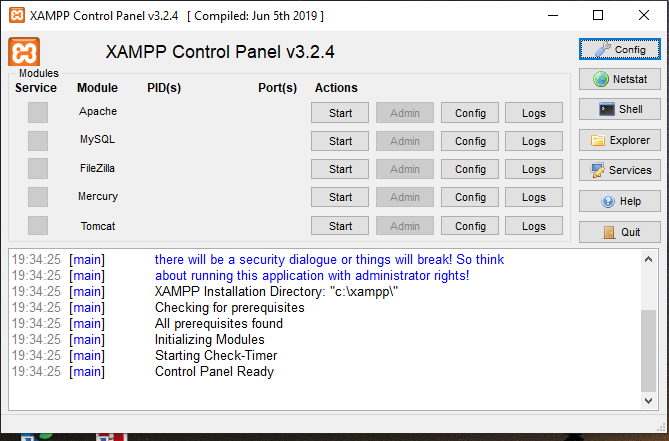669x441 pixels.
Task: Toggle the FileZilla service checkbox
Action: (x=38, y=169)
